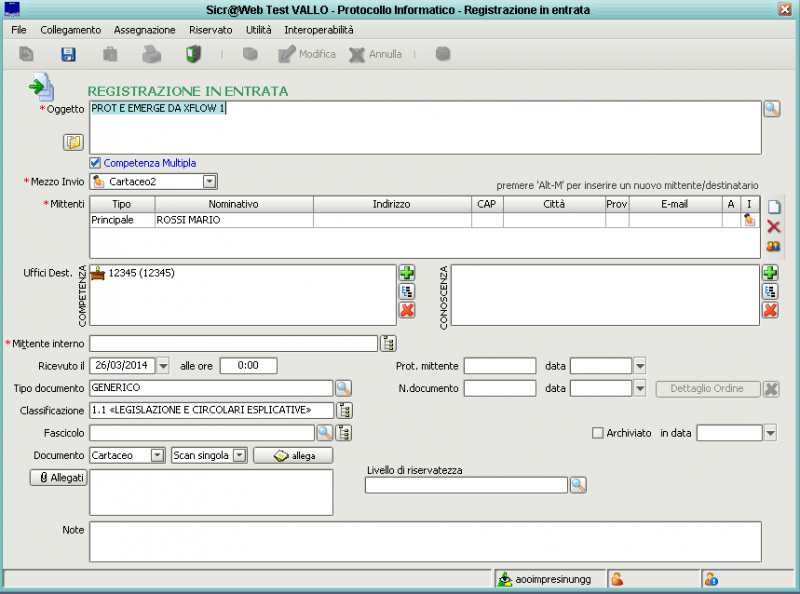Click the magnifier icon beside the Oggetto field
Viewport: 800px width, 594px height.
[x=771, y=108]
